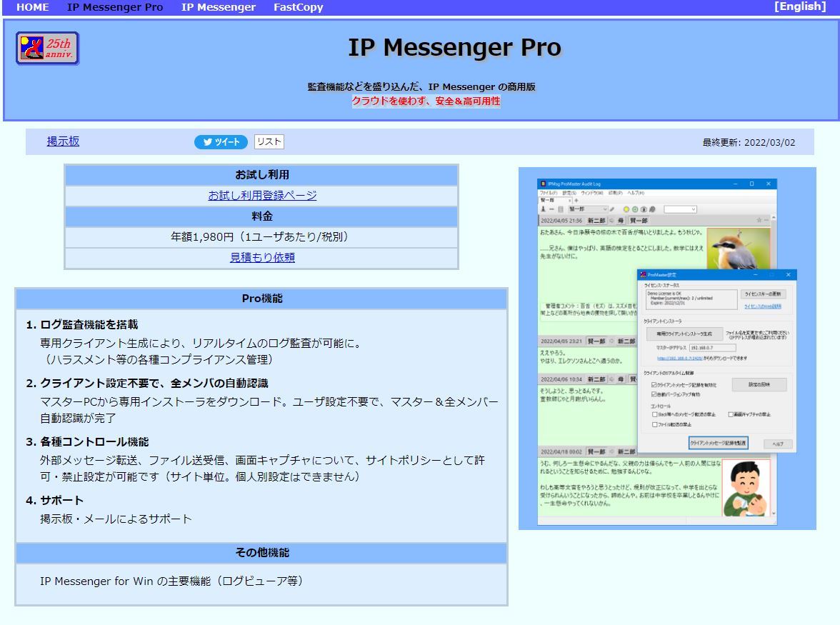The height and width of the screenshot is (625, 840).
Task: Click the Pro機能 section header
Action: click(262, 299)
